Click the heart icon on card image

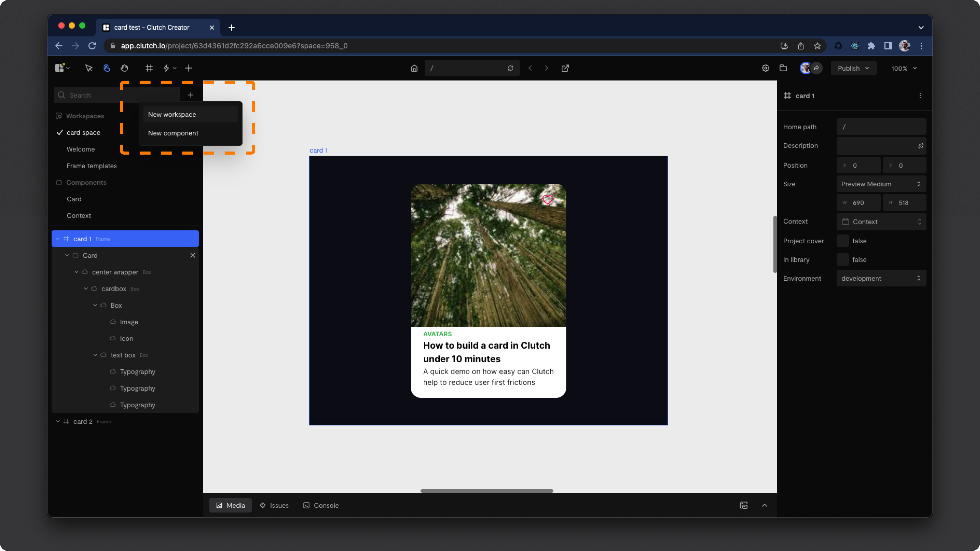tap(547, 200)
